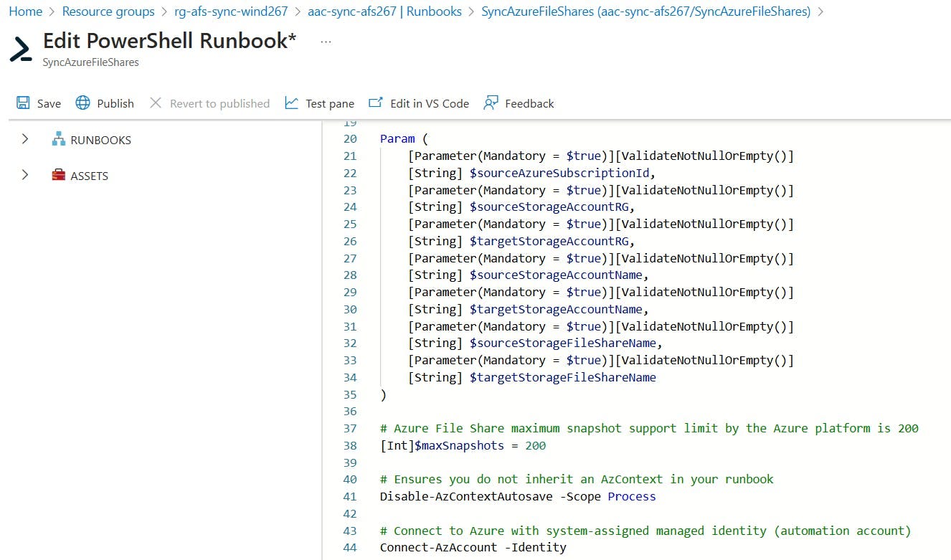Click the Revert to published X icon
The image size is (951, 560).
pyautogui.click(x=156, y=103)
